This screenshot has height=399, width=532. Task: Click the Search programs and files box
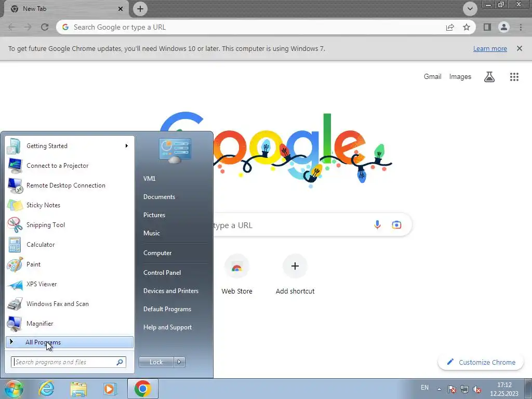click(x=69, y=362)
